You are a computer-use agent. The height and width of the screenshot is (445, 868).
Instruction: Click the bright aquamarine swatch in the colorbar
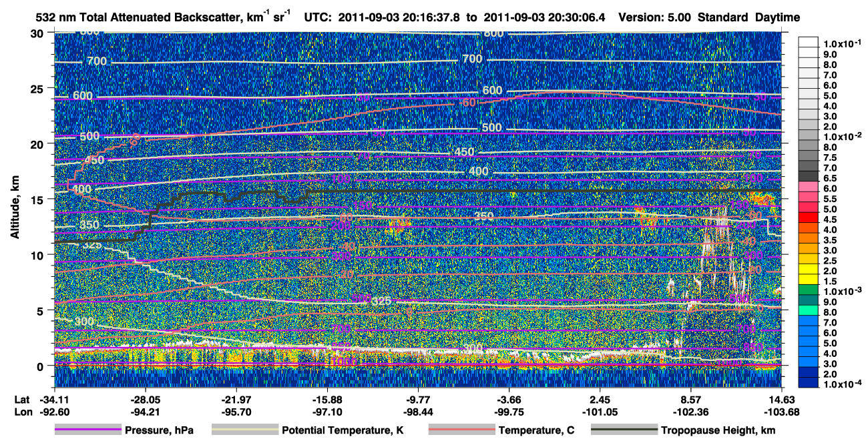click(x=808, y=309)
